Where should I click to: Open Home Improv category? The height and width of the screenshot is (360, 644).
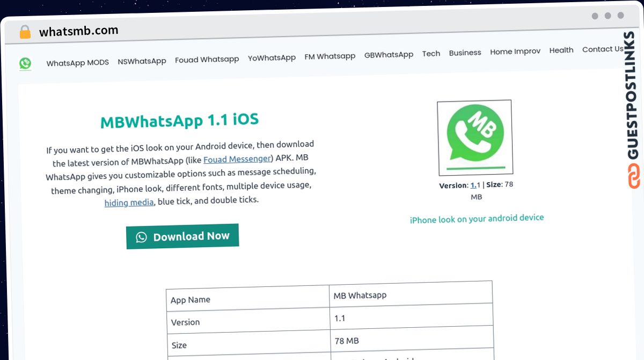coord(515,52)
